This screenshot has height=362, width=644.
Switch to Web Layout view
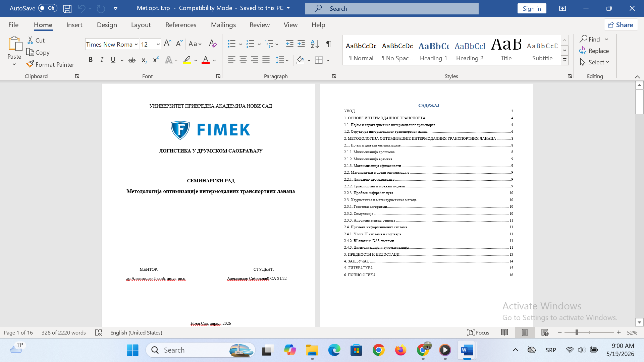click(x=545, y=333)
